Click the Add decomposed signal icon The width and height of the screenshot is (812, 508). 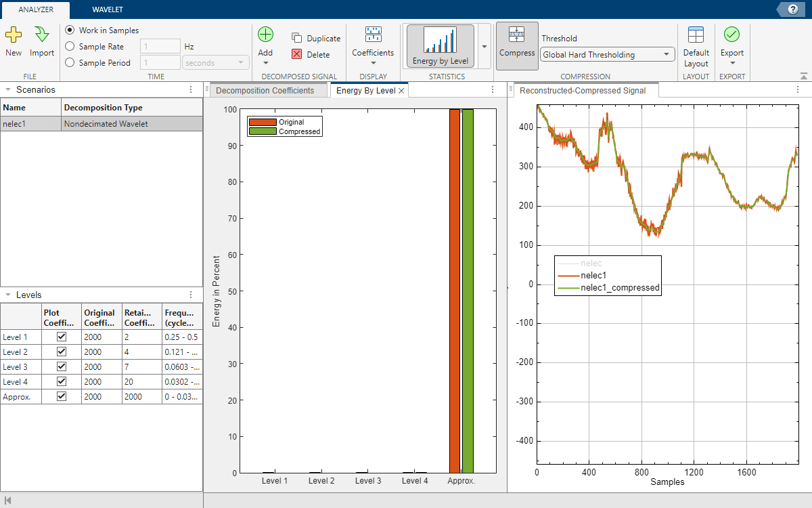coord(265,35)
